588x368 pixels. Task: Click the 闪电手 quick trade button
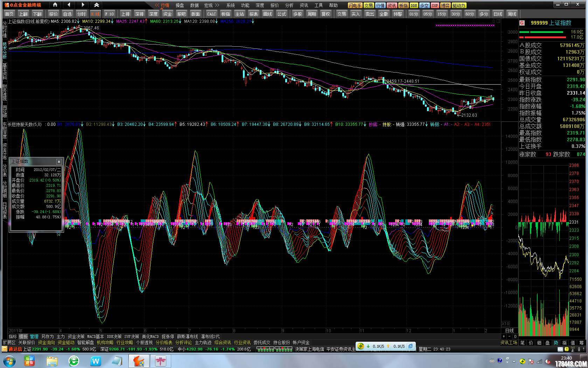355,6
